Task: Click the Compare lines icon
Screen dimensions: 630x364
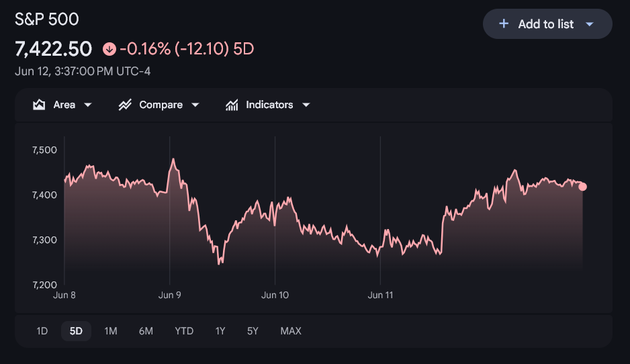Action: click(125, 105)
